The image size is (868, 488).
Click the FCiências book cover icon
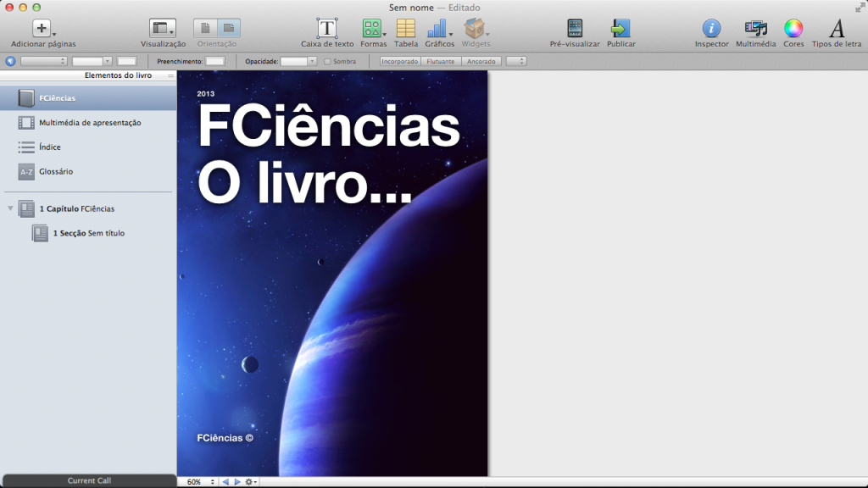pos(26,98)
